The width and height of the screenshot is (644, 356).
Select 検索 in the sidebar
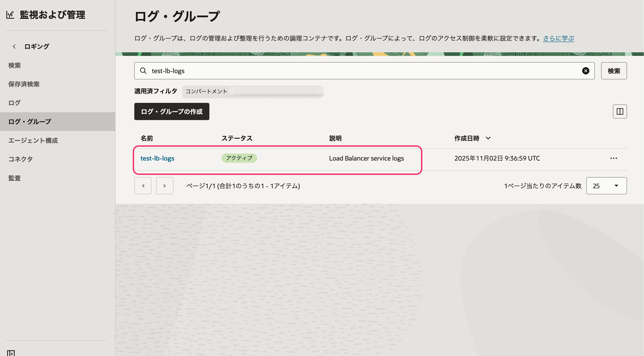15,66
